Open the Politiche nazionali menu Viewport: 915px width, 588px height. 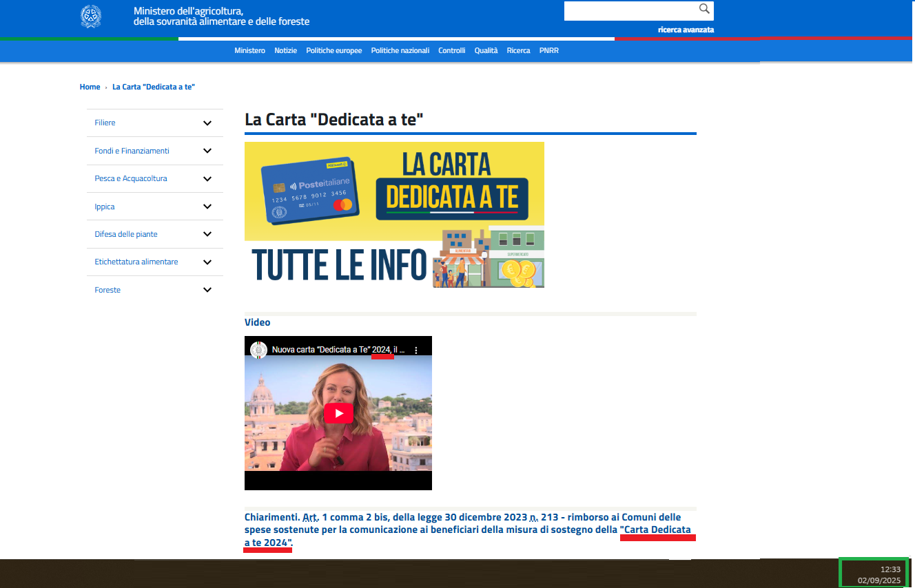point(400,50)
